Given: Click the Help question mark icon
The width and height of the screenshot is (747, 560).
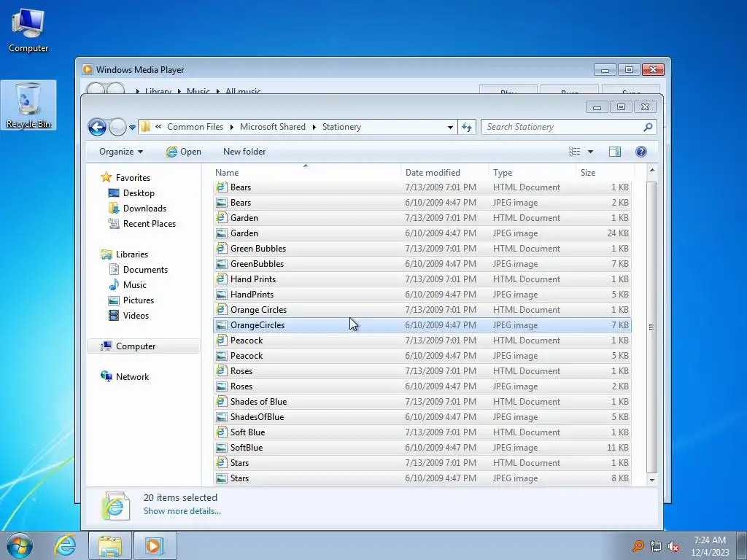Looking at the screenshot, I should click(x=640, y=152).
